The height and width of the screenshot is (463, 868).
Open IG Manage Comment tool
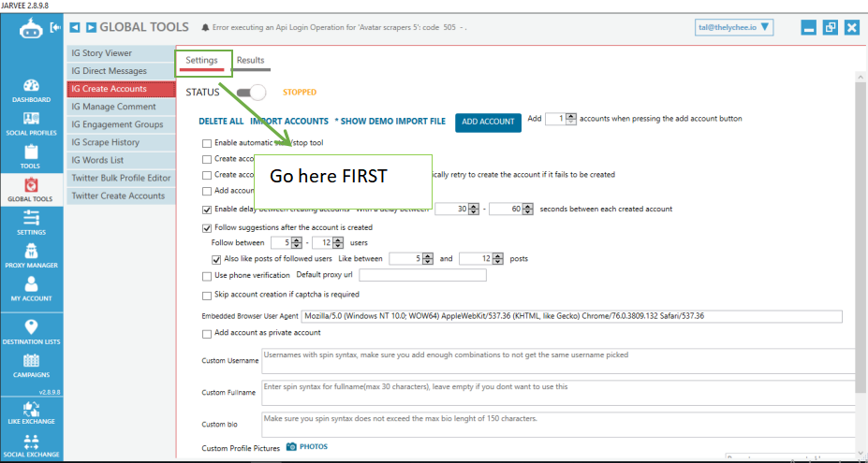[121, 107]
